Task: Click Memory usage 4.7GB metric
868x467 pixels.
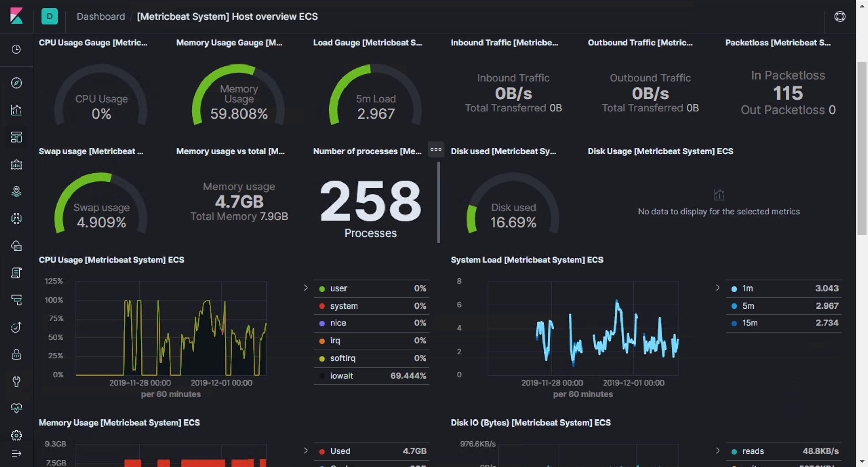Action: tap(239, 202)
